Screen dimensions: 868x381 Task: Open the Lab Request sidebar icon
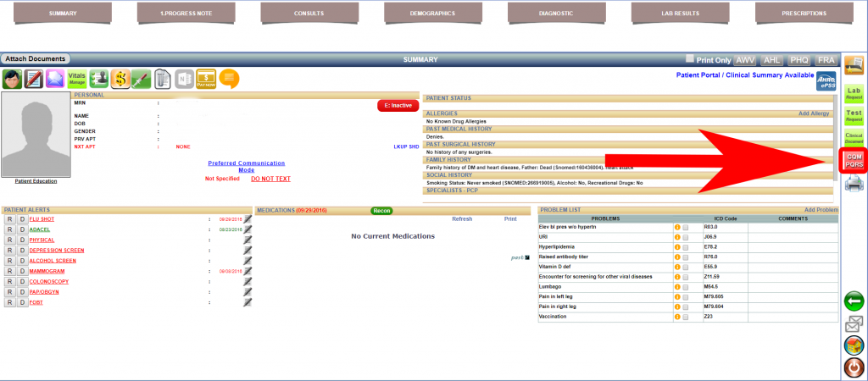point(854,91)
